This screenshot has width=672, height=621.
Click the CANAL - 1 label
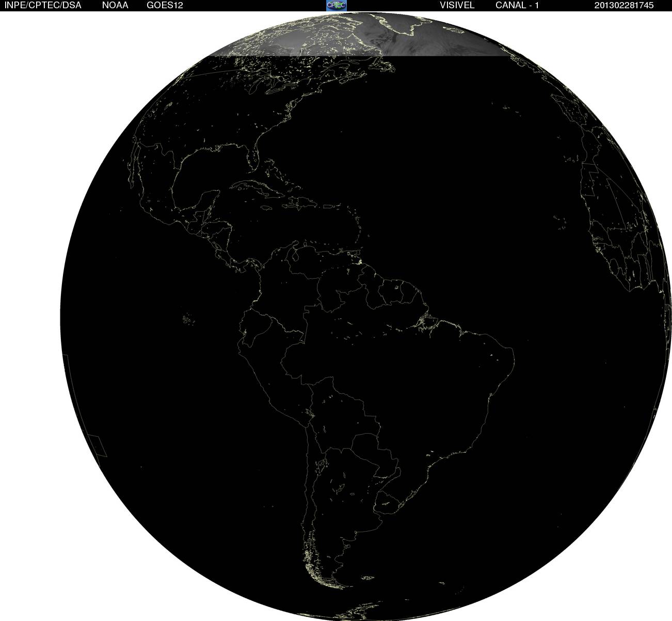click(517, 5)
